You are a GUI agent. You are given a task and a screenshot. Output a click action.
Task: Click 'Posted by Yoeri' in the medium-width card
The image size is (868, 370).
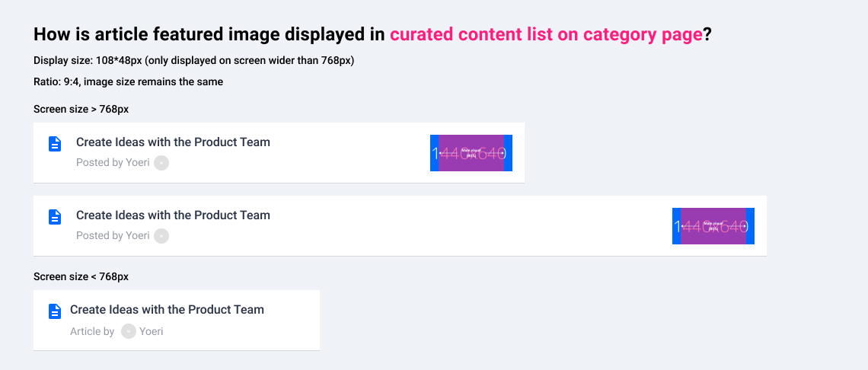point(113,163)
